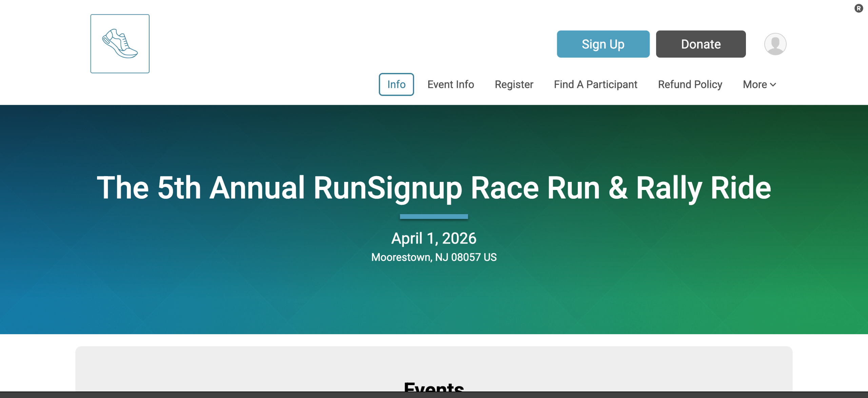
Task: Click the gray Events panel area
Action: (x=237, y=368)
